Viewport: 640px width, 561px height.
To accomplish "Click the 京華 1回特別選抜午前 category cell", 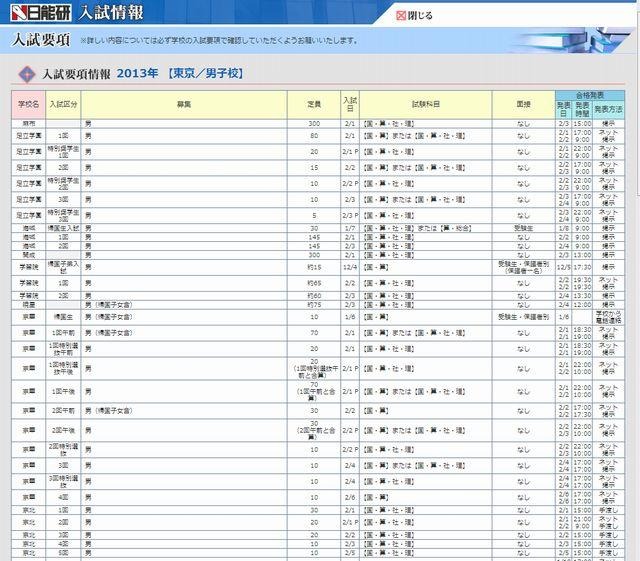I will pos(63,349).
